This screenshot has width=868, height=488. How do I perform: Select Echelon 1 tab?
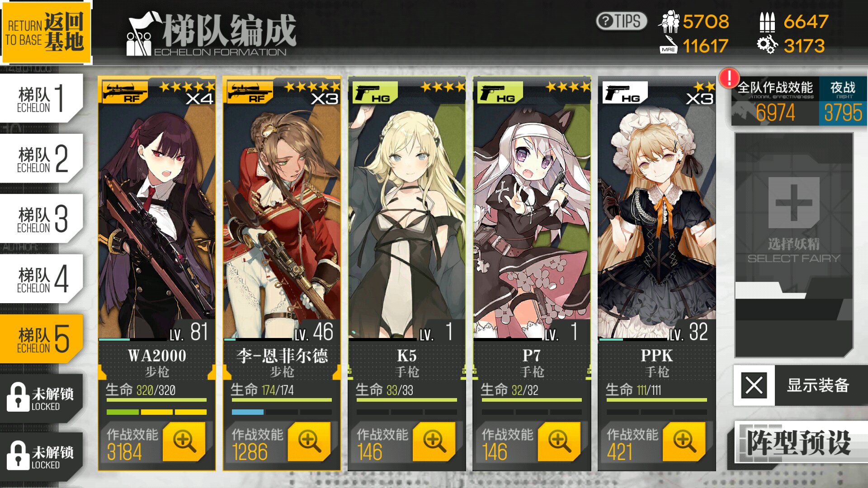[42, 99]
